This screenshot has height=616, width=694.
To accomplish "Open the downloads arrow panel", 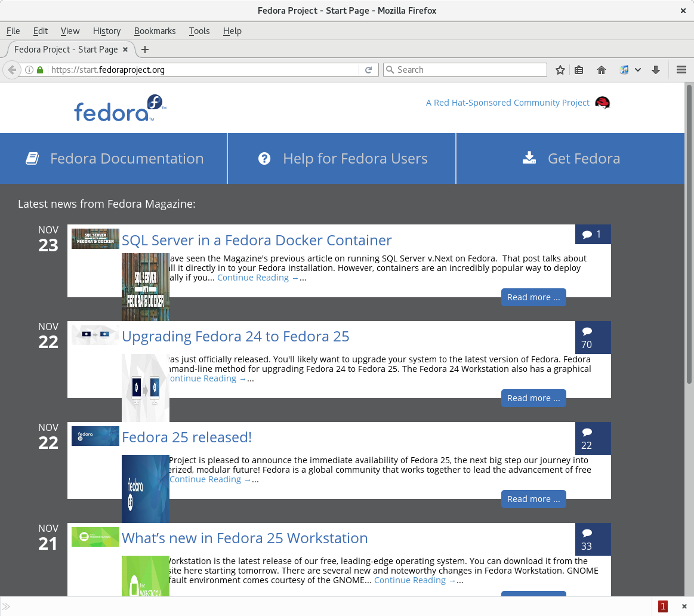I will [x=656, y=69].
